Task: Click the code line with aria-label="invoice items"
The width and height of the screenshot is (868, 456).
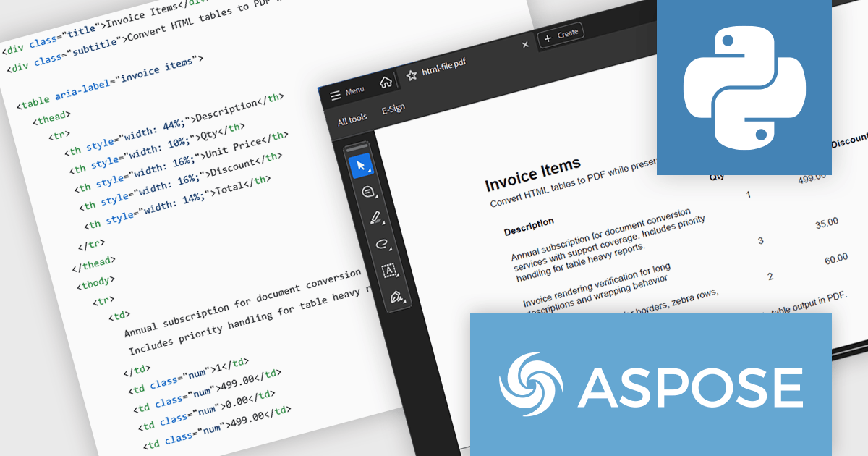Action: pos(111,83)
